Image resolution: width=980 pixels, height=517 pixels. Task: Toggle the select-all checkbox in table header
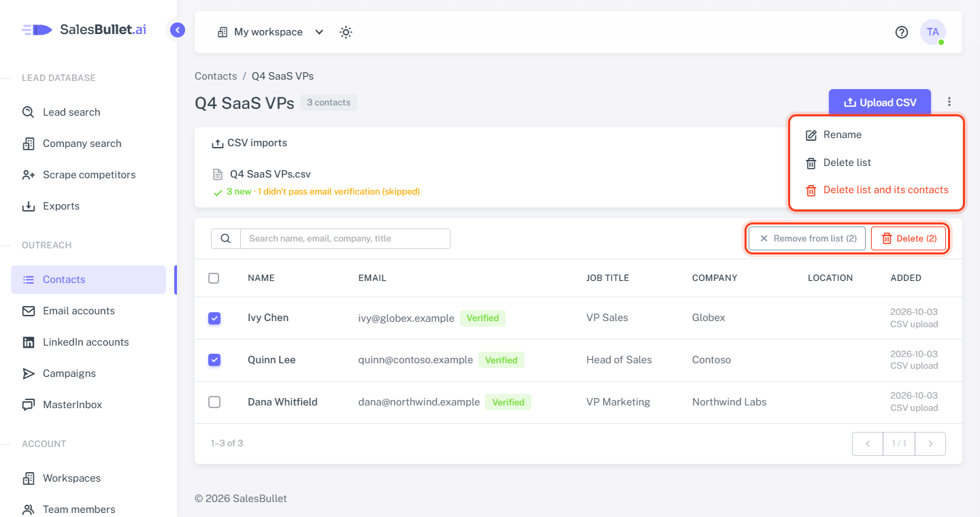(214, 278)
